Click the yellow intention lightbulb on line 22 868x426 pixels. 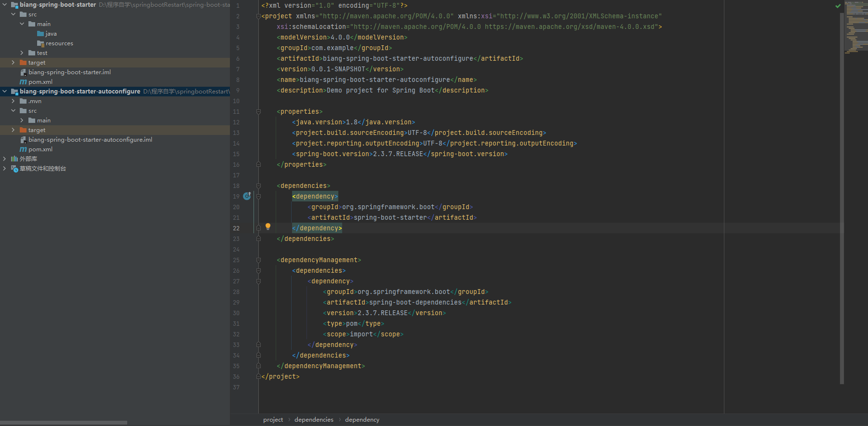[268, 226]
